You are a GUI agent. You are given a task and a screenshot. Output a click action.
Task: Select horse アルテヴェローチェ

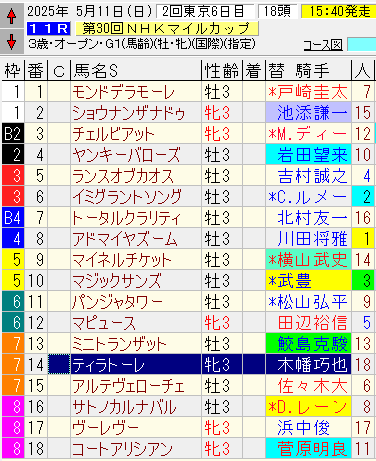tap(136, 386)
